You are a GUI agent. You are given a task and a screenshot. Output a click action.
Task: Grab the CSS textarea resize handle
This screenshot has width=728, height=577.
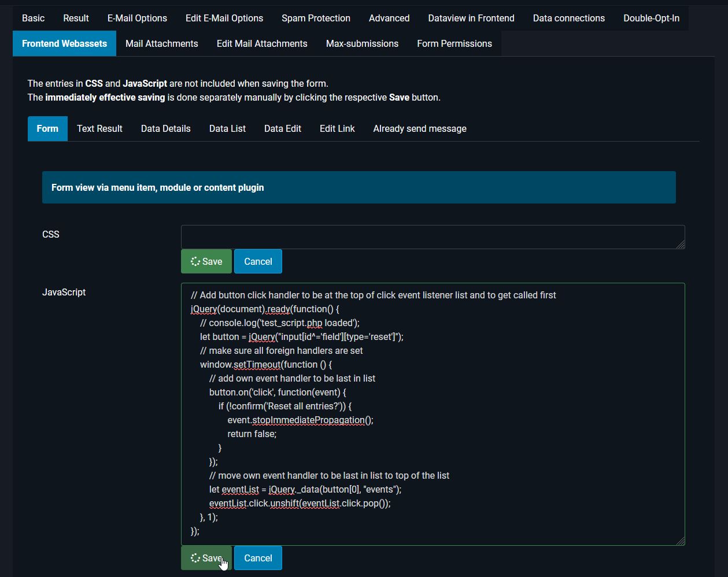tap(681, 245)
